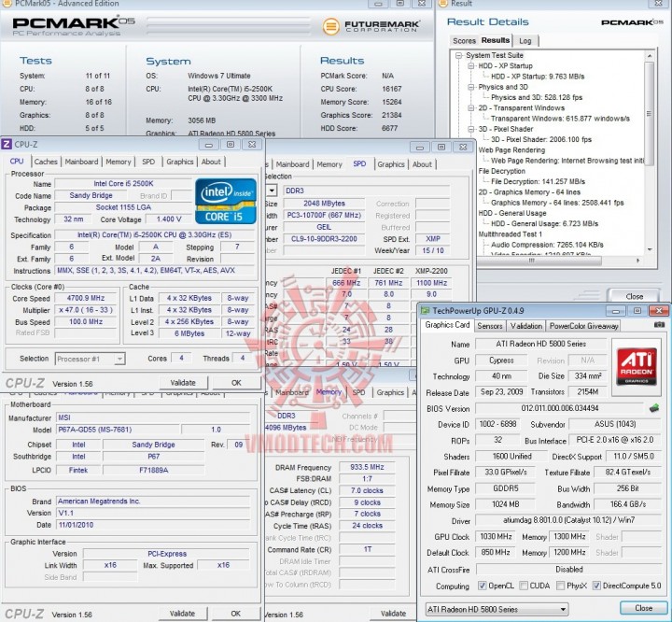Click the Core Speed 4700.9 MHz field
Screen dimensions: 672x622
(x=86, y=298)
